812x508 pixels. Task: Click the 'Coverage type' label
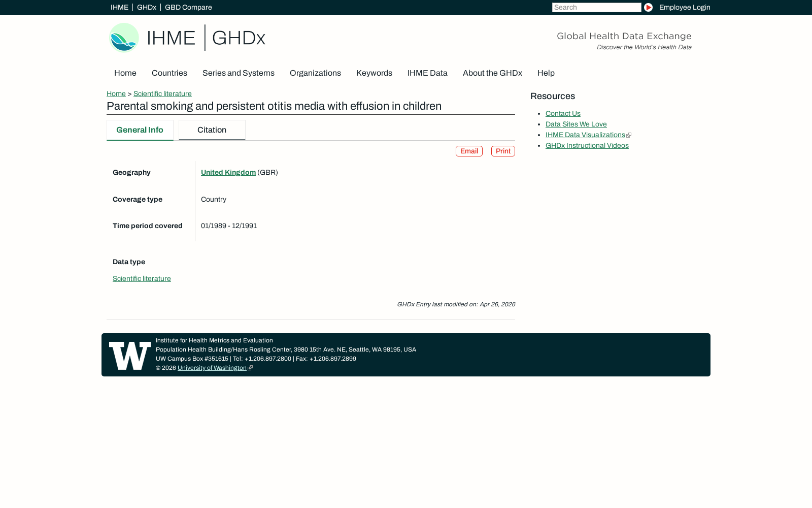point(138,200)
